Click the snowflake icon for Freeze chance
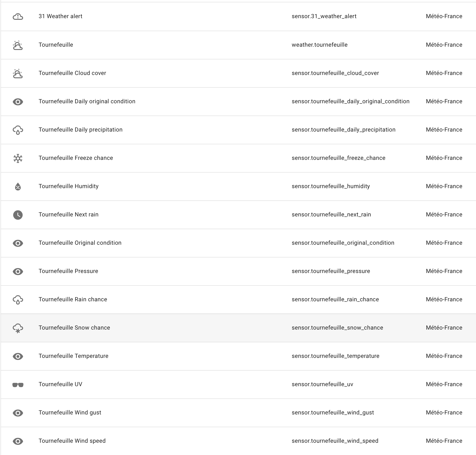This screenshot has height=455, width=476. tap(18, 158)
